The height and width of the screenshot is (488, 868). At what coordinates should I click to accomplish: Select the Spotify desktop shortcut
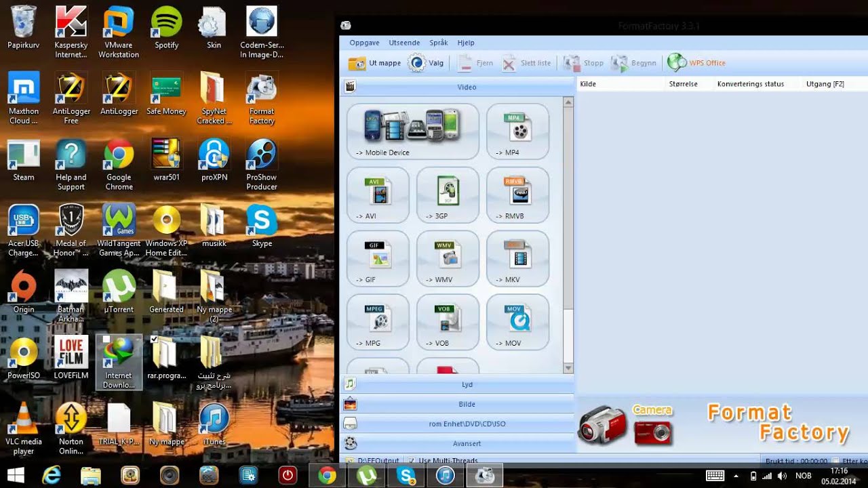[x=166, y=28]
